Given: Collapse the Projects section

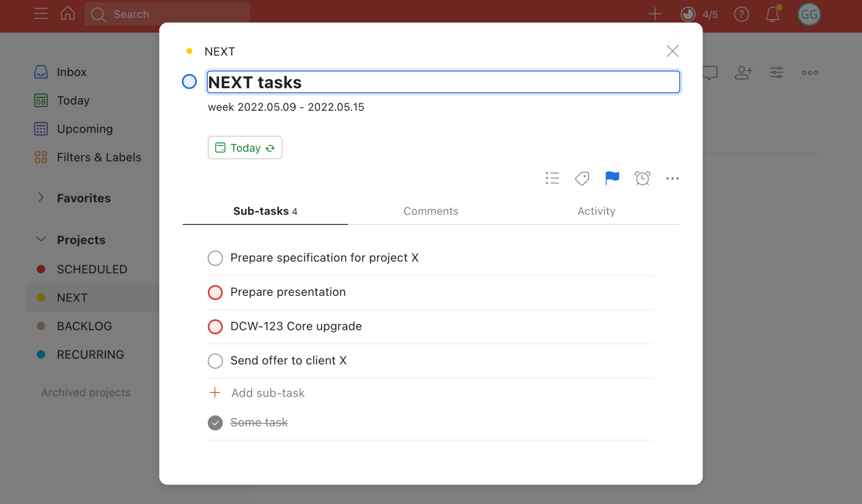Looking at the screenshot, I should tap(40, 239).
